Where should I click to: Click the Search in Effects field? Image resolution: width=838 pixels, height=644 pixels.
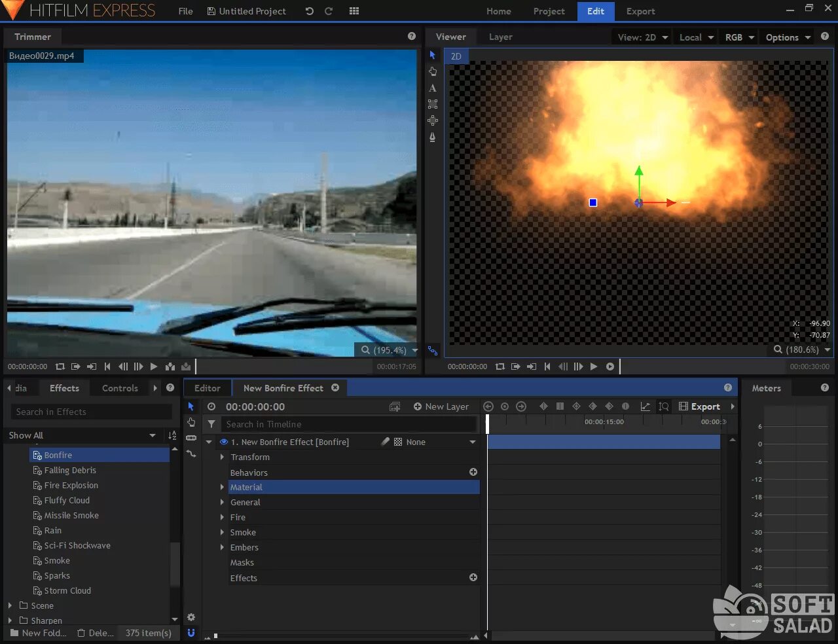(91, 412)
